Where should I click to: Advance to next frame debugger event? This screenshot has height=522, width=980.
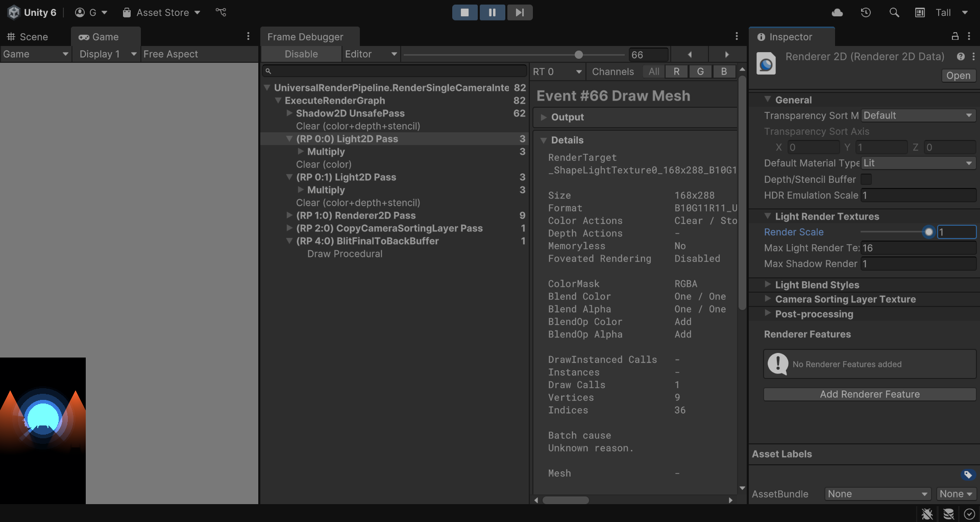point(727,54)
